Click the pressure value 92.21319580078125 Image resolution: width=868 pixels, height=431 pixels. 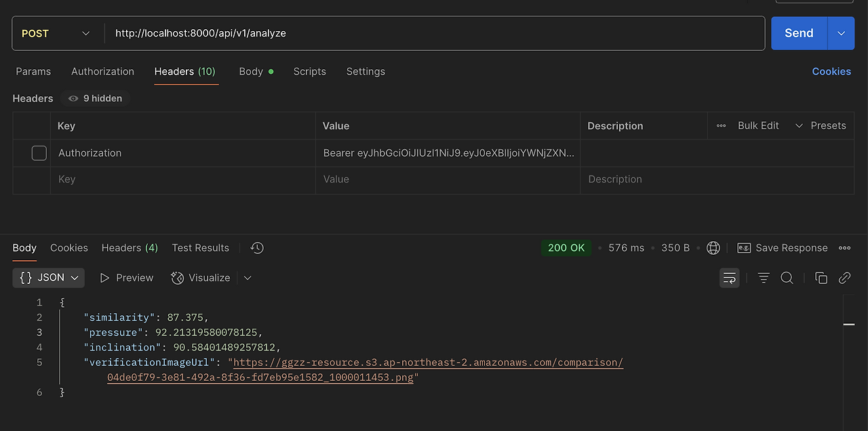(x=205, y=333)
